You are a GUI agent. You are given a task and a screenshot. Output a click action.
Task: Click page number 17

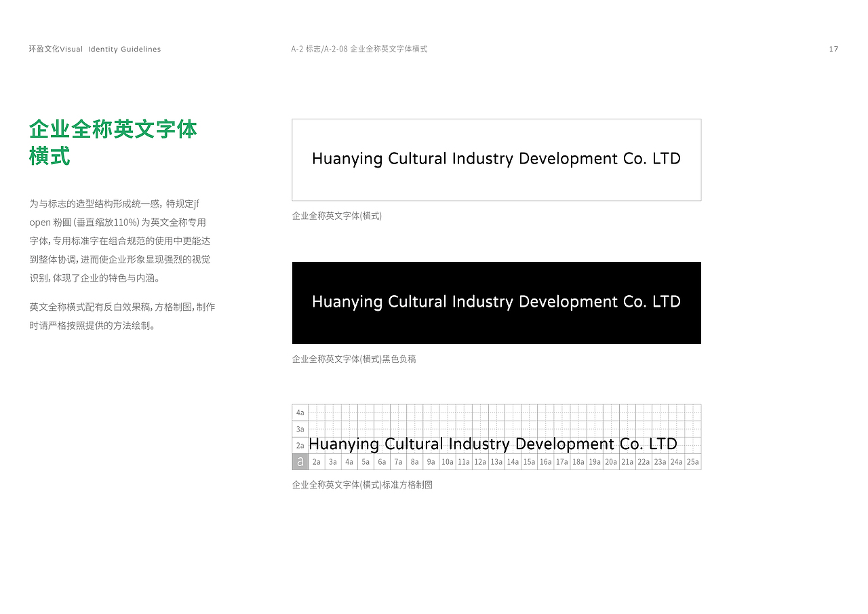(x=833, y=49)
